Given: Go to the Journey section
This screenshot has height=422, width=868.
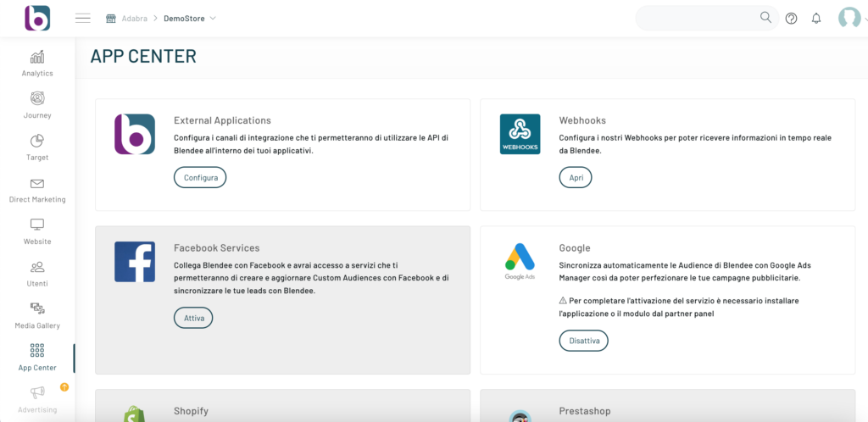Looking at the screenshot, I should coord(37,105).
